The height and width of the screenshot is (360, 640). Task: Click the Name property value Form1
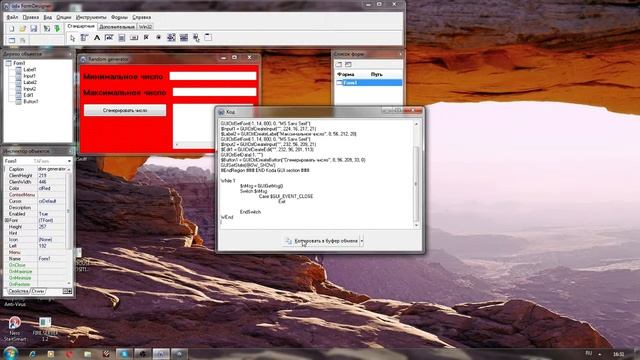pyautogui.click(x=51, y=259)
